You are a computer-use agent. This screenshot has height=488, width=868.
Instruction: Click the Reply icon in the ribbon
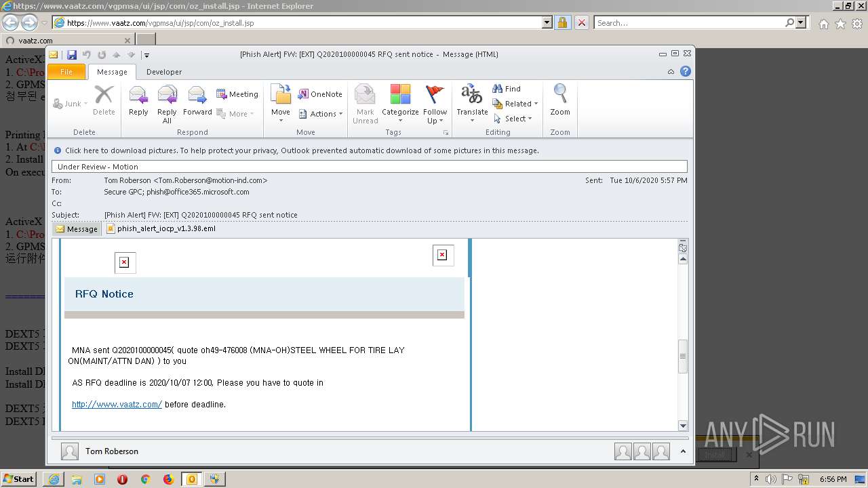138,102
